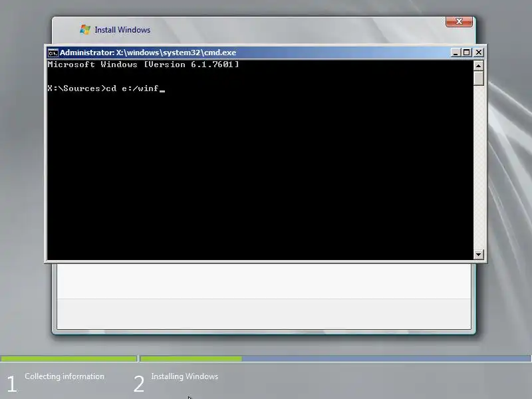Click the 'Install Windows' title text
The width and height of the screenshot is (532, 399).
point(122,30)
